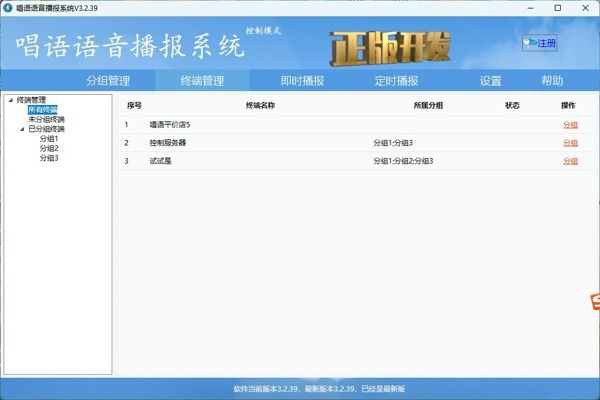Click 分组 link for 试试星 row
The image size is (600, 400).
570,161
